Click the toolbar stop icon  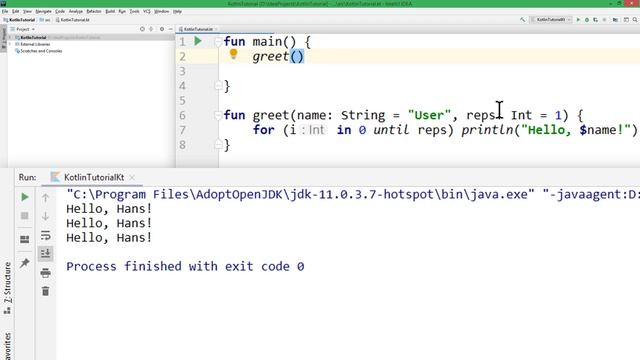604,20
